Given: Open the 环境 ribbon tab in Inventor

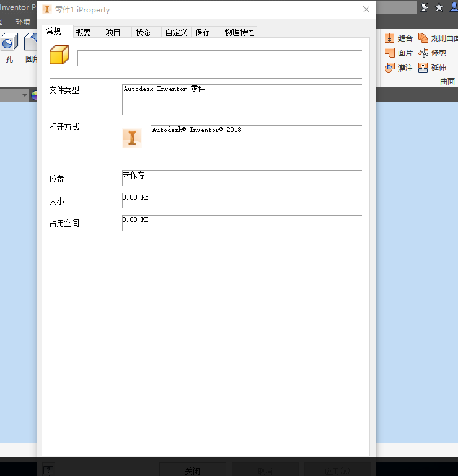Looking at the screenshot, I should pos(23,22).
